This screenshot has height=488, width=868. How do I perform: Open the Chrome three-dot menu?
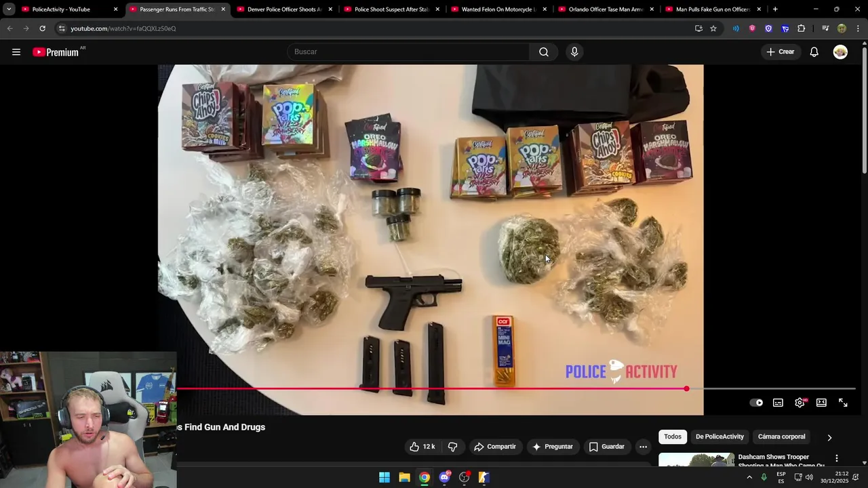pos(858,28)
